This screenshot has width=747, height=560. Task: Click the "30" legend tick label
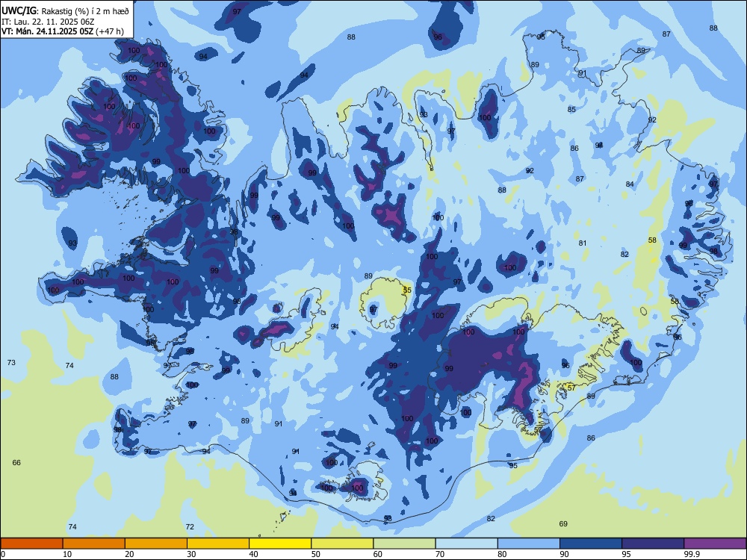[x=191, y=554]
